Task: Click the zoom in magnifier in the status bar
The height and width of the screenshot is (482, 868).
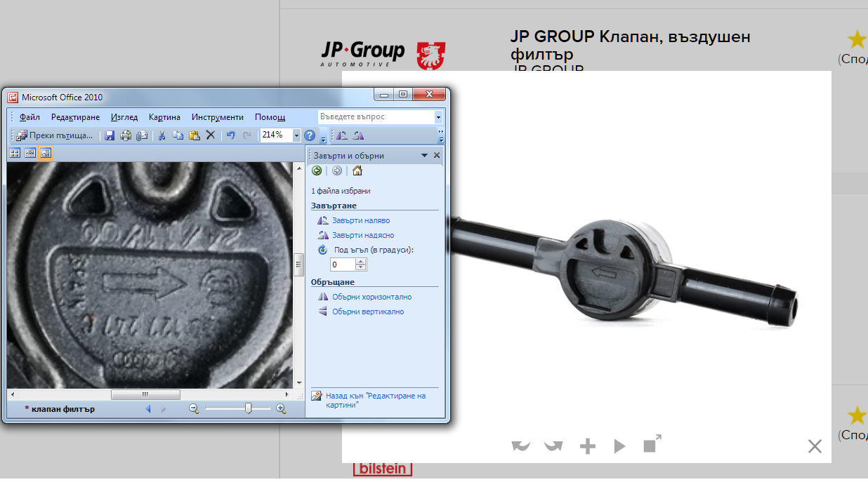Action: [281, 409]
